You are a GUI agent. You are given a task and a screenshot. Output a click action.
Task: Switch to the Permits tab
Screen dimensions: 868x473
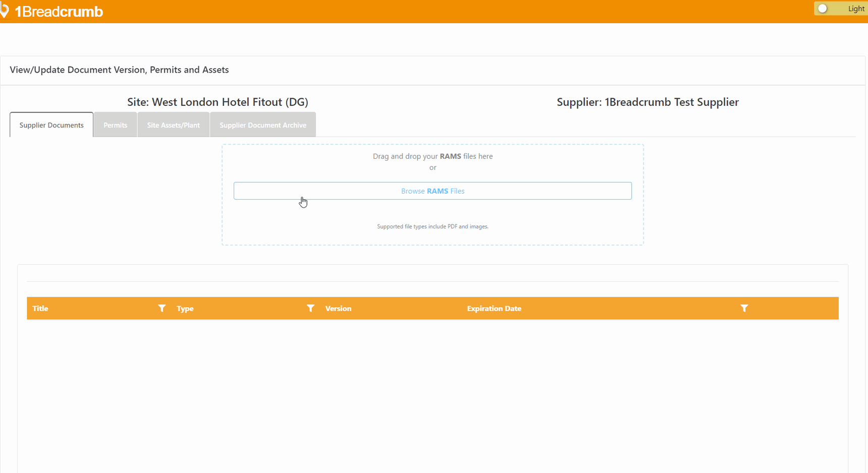115,125
